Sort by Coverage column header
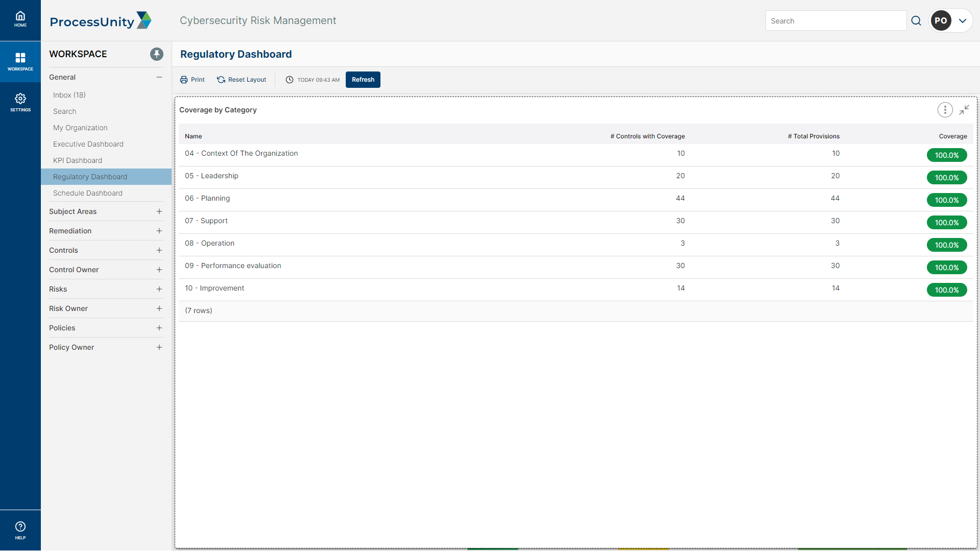Screen dimensions: 980x551 tap(953, 136)
